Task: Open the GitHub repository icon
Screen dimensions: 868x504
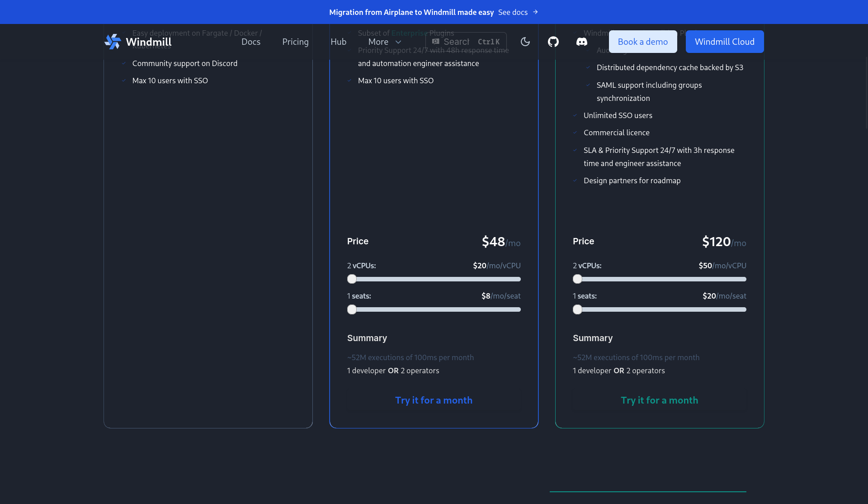Action: [553, 42]
